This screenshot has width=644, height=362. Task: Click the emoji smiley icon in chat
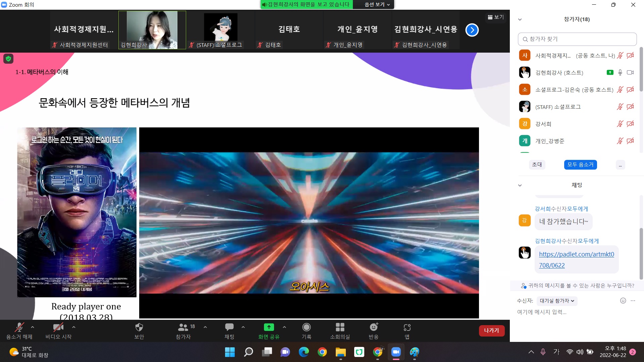click(x=623, y=301)
